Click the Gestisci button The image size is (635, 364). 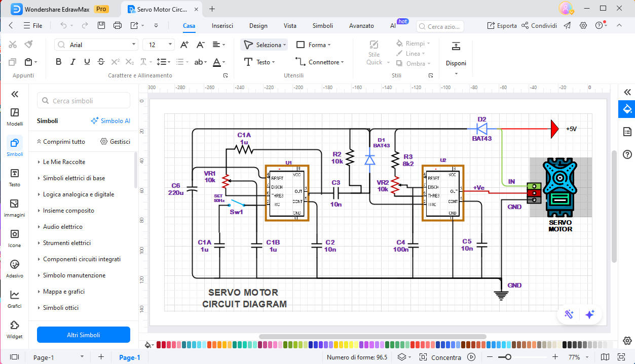click(x=116, y=142)
